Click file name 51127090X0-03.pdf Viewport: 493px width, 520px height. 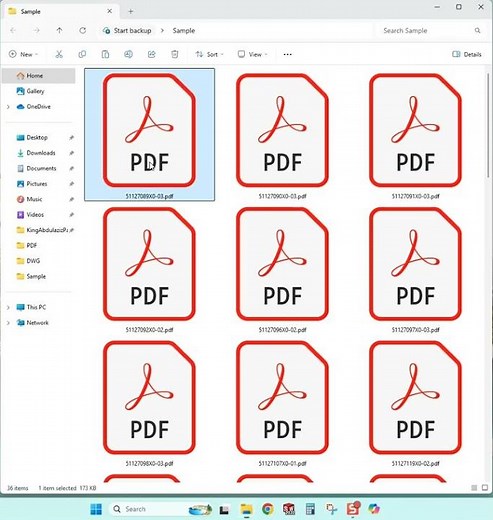click(282, 196)
